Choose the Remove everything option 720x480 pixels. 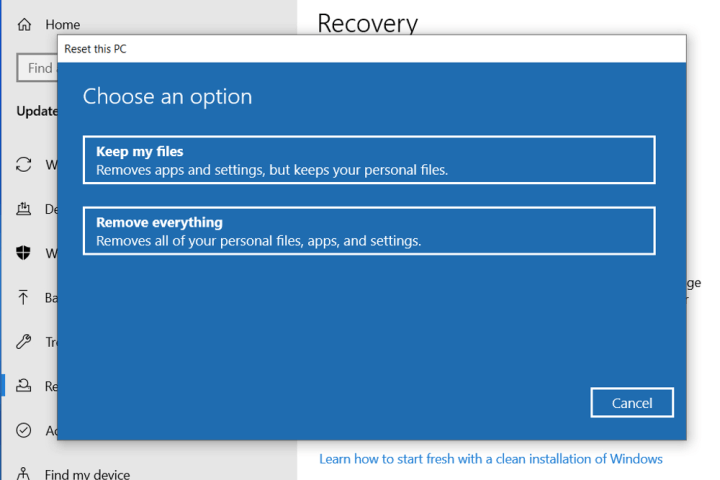click(369, 231)
